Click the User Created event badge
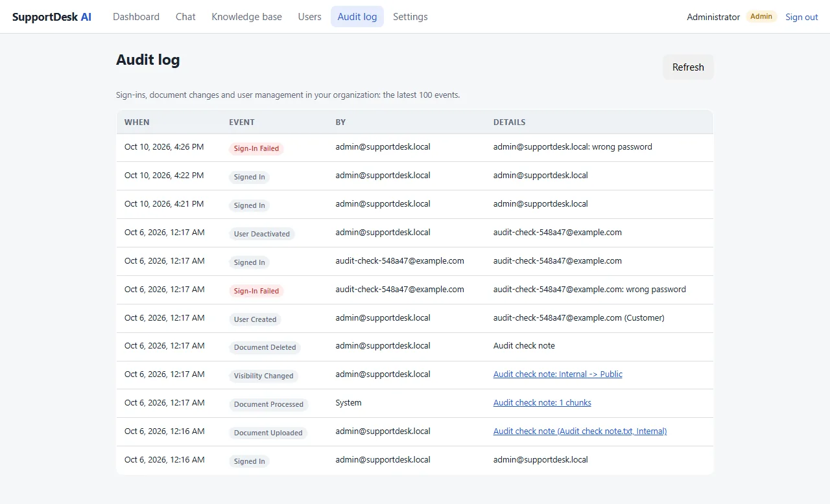The height and width of the screenshot is (504, 830). 255,319
